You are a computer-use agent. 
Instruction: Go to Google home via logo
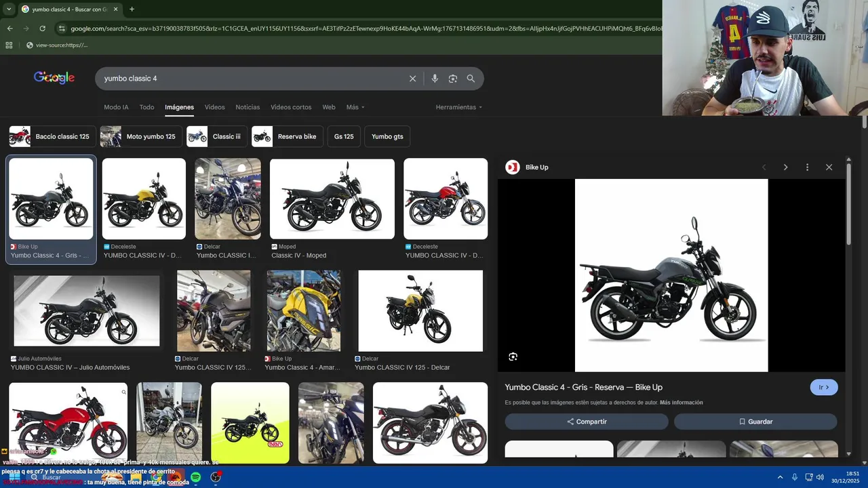[x=54, y=78]
